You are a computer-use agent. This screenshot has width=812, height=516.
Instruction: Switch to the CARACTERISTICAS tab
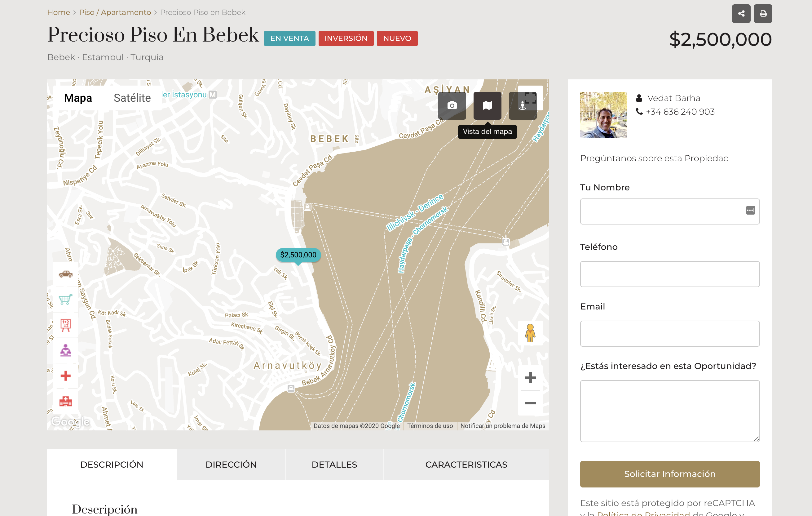pos(466,464)
